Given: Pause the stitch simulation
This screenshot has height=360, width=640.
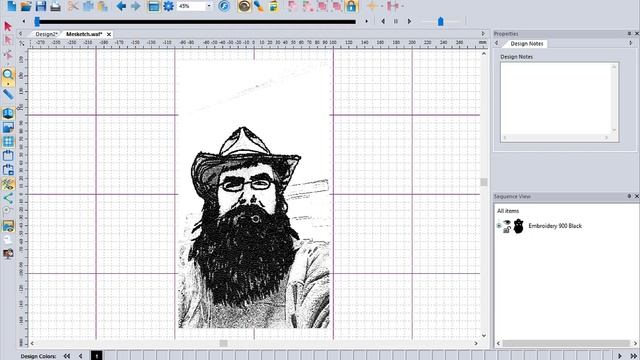Looking at the screenshot, I should [396, 21].
